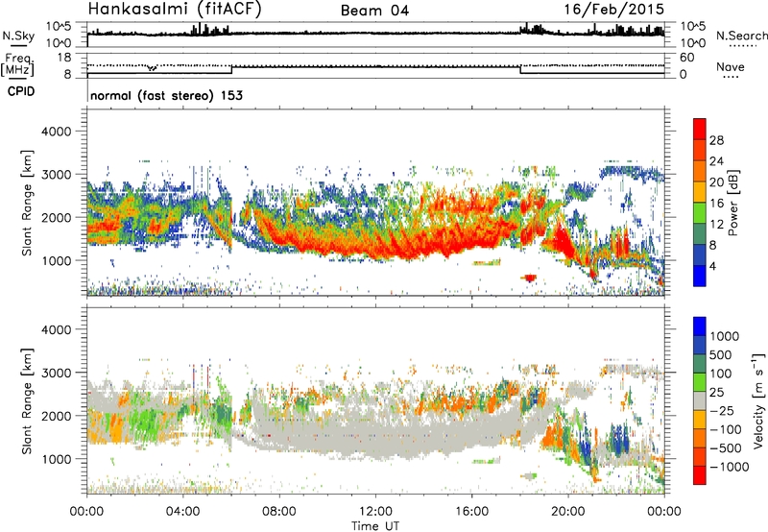Click the '18' frequency axis label
Image resolution: width=768 pixels, height=532 pixels.
[x=64, y=58]
